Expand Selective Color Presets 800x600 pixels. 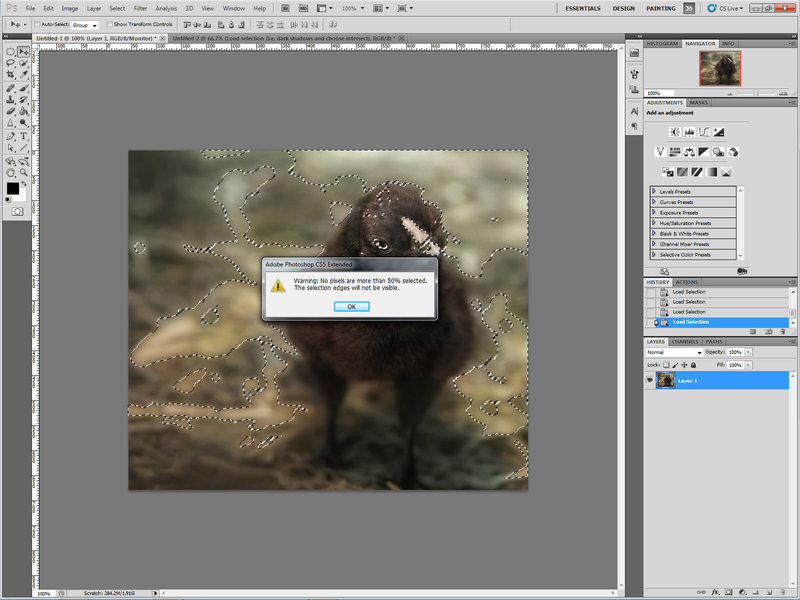pyautogui.click(x=654, y=254)
